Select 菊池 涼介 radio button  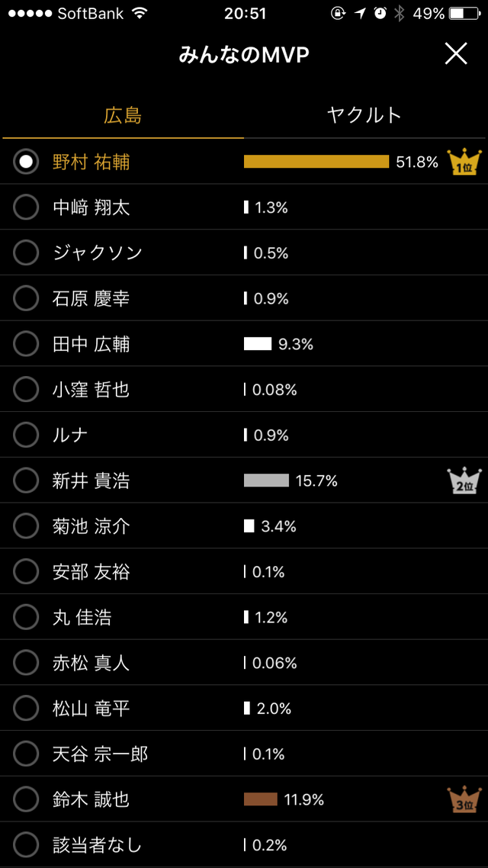[26, 526]
